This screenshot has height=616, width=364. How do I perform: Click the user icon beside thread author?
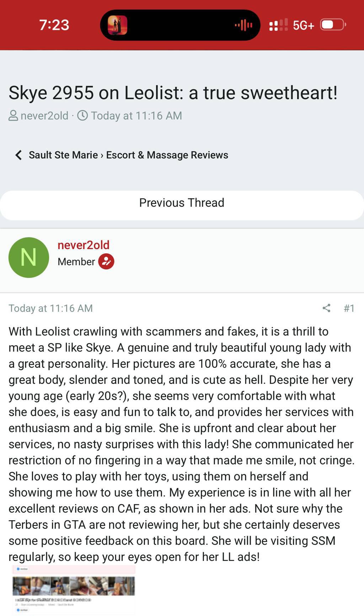(x=13, y=116)
